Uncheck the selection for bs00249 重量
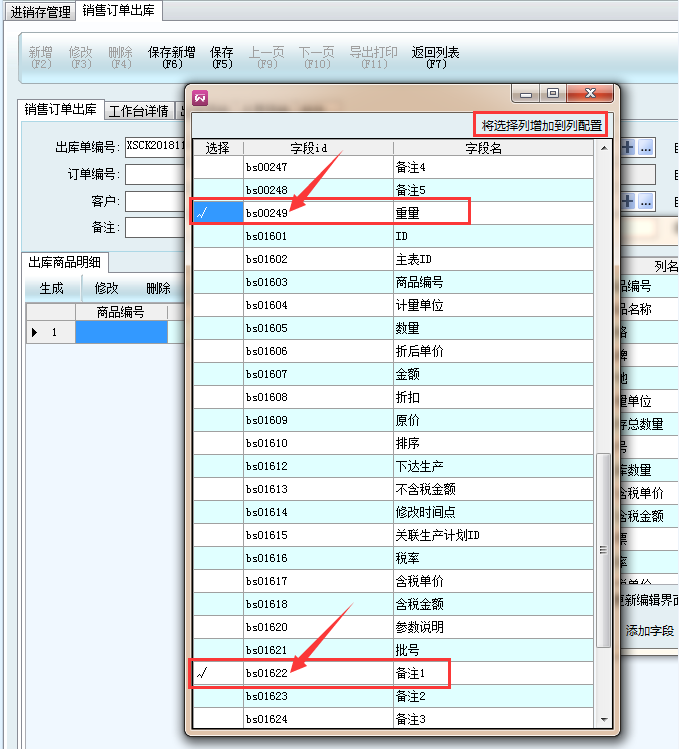The image size is (679, 749). (217, 212)
